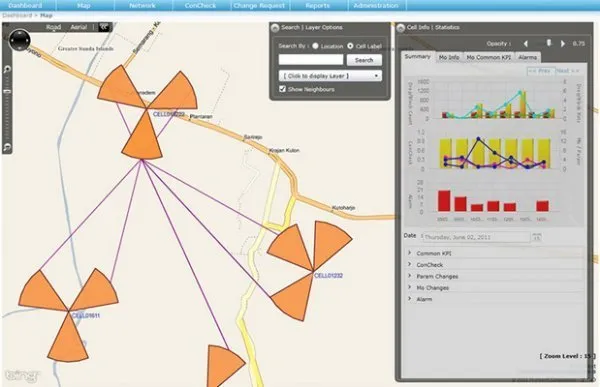This screenshot has height=387, width=600.
Task: Open the Click to display Layer dropdown
Action: pos(330,76)
